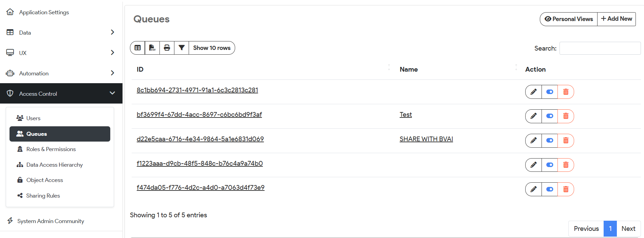
Task: Click the column visibility table icon
Action: pos(137,48)
